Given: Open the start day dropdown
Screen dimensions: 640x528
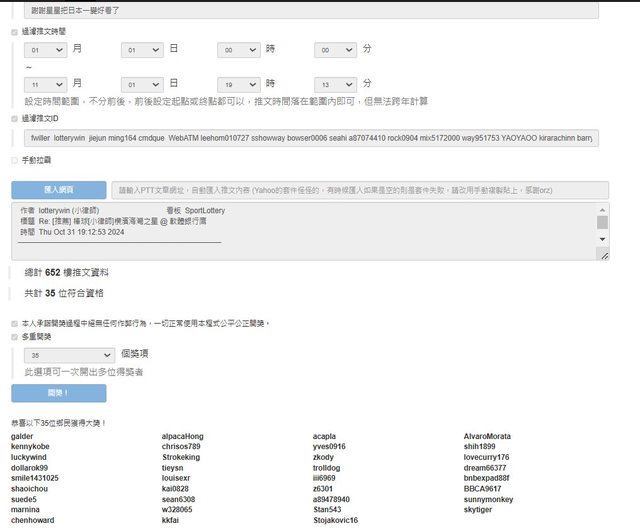Looking at the screenshot, I should point(141,49).
